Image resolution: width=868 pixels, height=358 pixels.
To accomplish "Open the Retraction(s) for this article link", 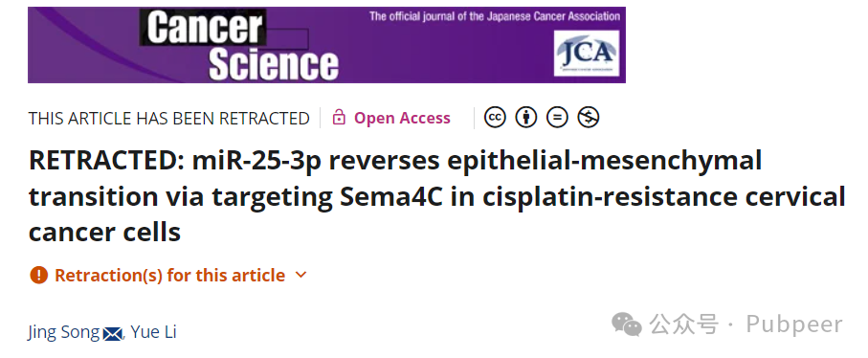I will click(170, 275).
